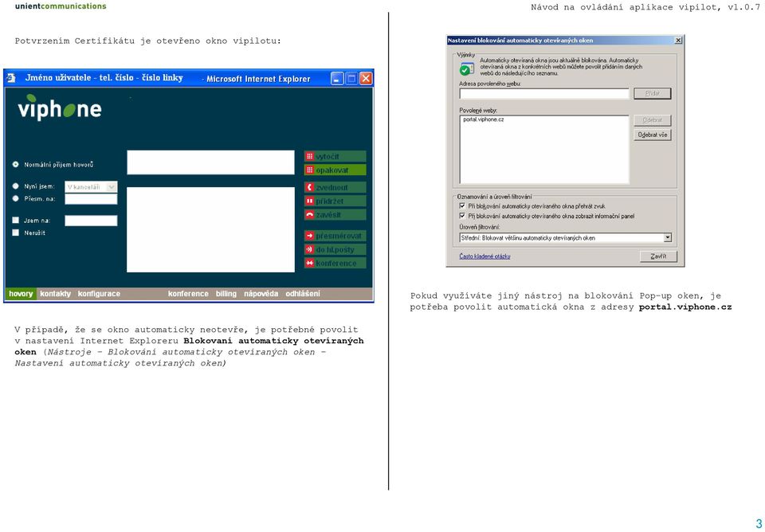The width and height of the screenshot is (765, 532).
Task: Click the pop-up blocker shield icon in the dialog
Action: 466,68
